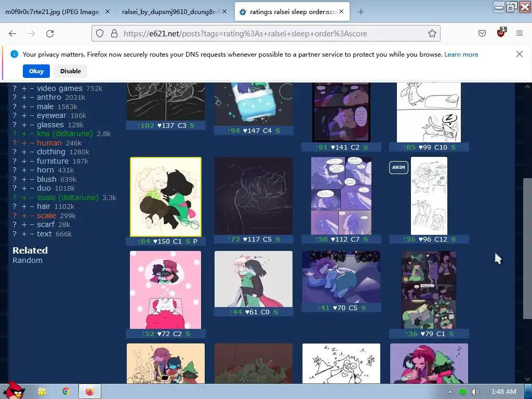Click the blue info icon in notification
This screenshot has height=399, width=532.
[14, 54]
